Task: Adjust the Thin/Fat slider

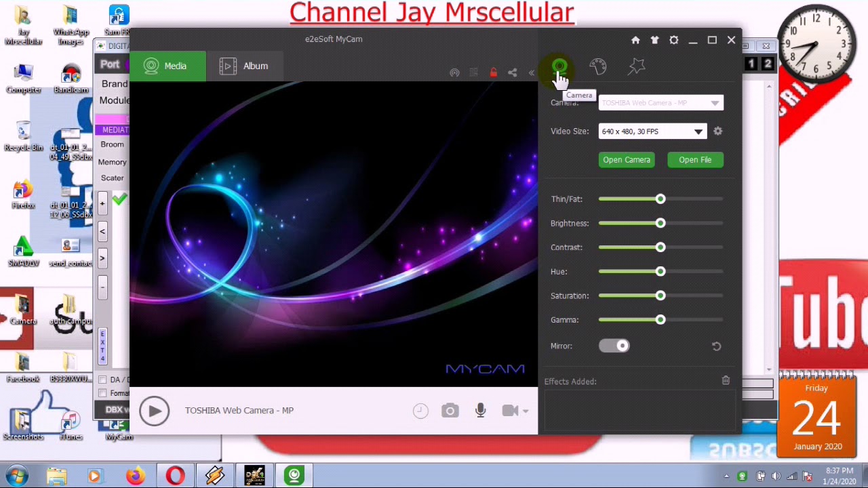Action: click(x=660, y=199)
